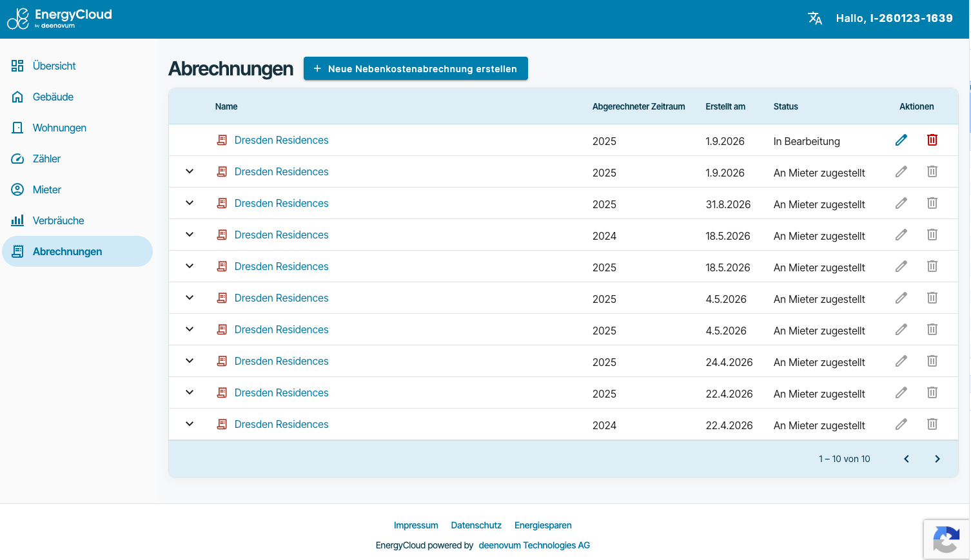Click edit pencil in 2024 row dated 22.4.2026
The height and width of the screenshot is (560, 971).
(x=901, y=424)
